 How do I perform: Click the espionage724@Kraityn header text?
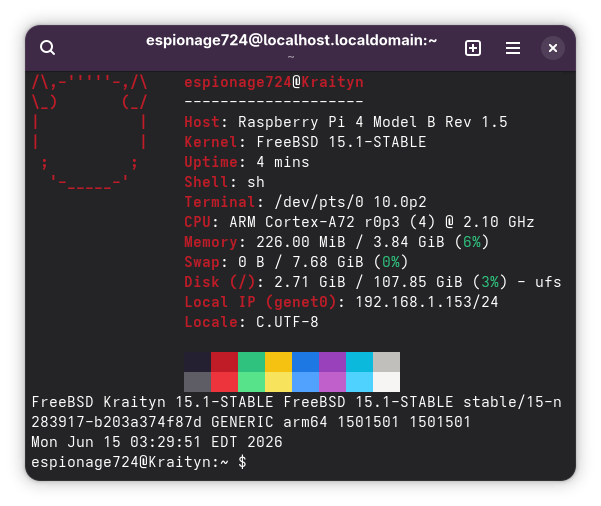click(x=274, y=82)
